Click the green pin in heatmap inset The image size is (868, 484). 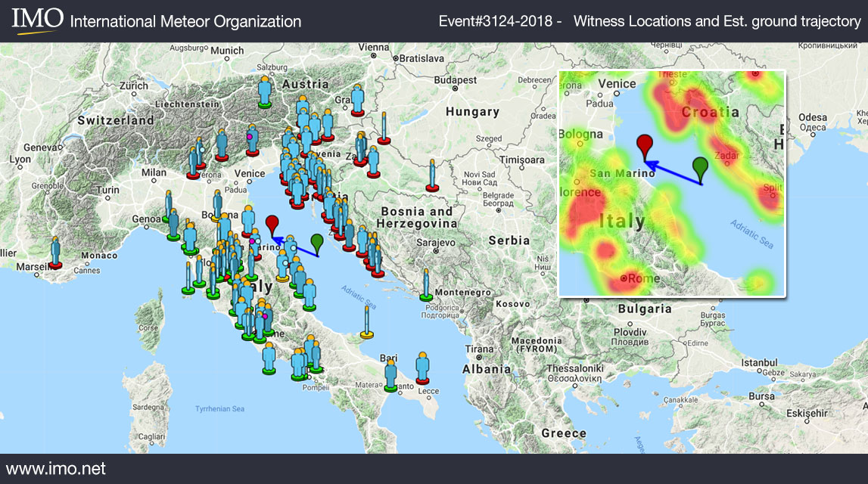pyautogui.click(x=701, y=168)
